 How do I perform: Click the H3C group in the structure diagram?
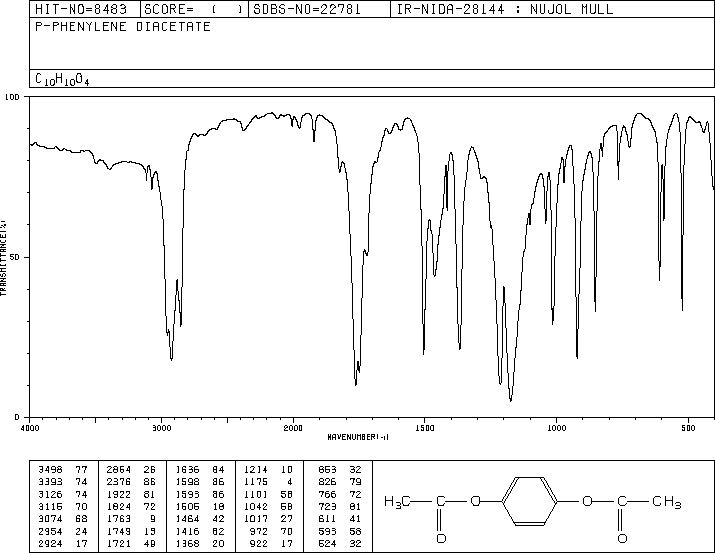pos(397,502)
